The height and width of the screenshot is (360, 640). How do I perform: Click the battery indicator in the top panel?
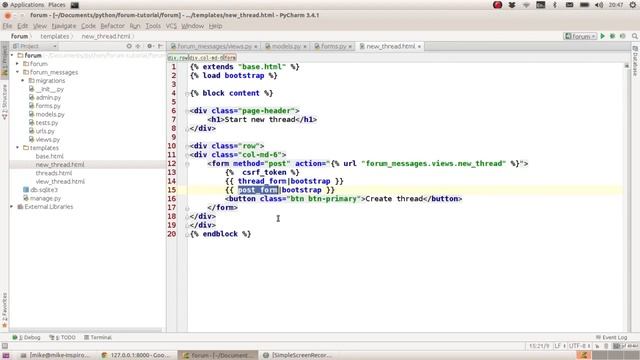pos(584,5)
